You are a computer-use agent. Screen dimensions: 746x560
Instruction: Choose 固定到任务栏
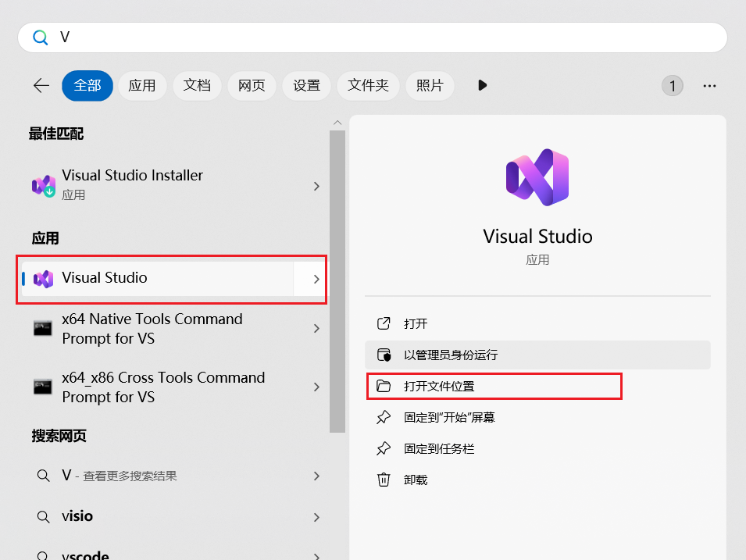(x=537, y=448)
